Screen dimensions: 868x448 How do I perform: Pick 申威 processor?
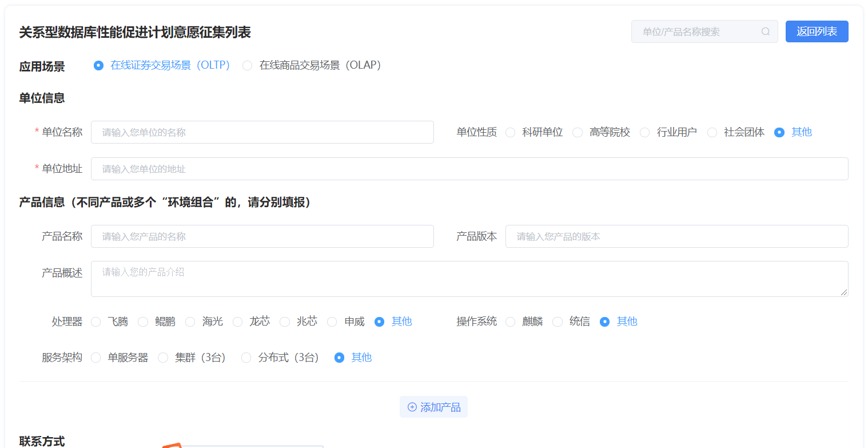332,322
